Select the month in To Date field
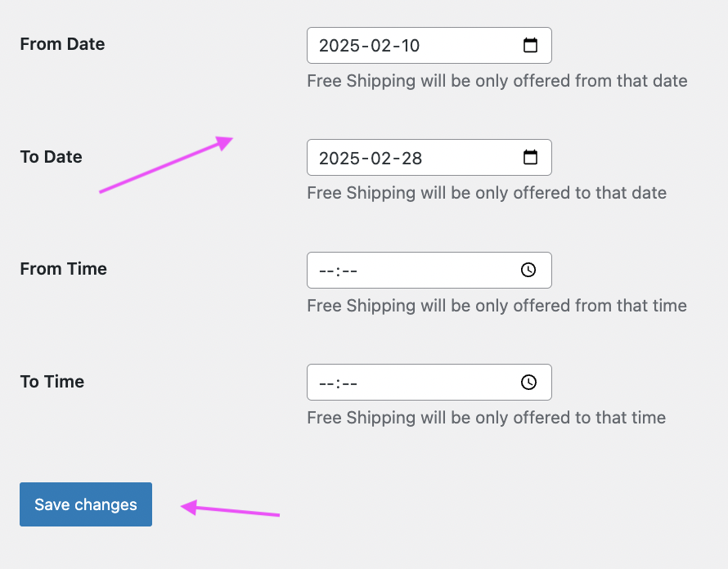This screenshot has width=728, height=569. coord(381,158)
